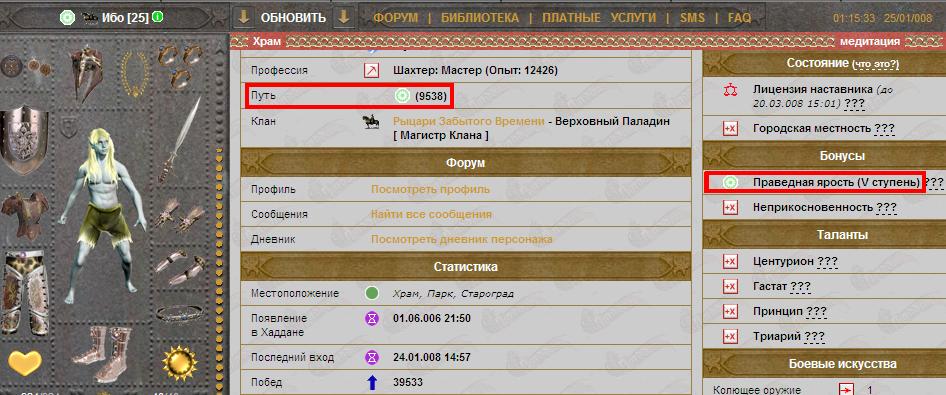Click the golden sun icon
Viewport: 946px width, 395px height.
[x=180, y=363]
